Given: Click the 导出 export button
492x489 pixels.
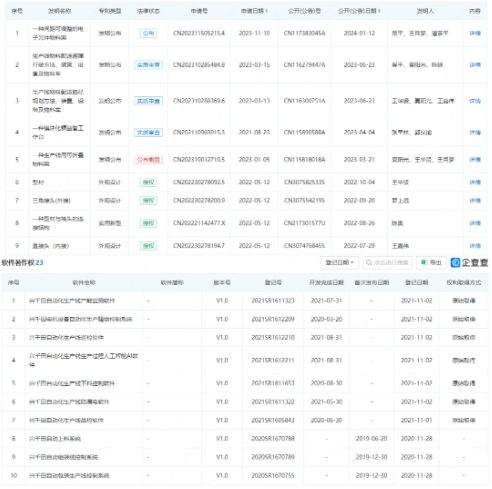Looking at the screenshot, I should (x=431, y=263).
